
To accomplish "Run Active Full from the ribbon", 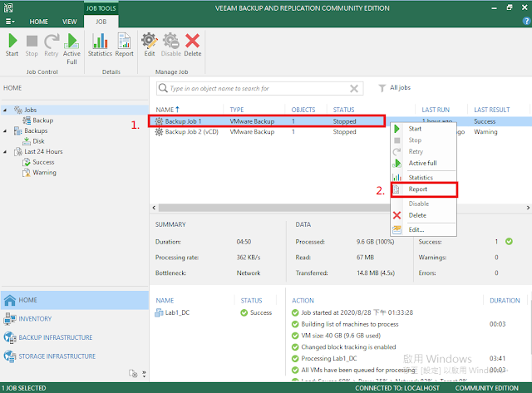I will coord(71,49).
